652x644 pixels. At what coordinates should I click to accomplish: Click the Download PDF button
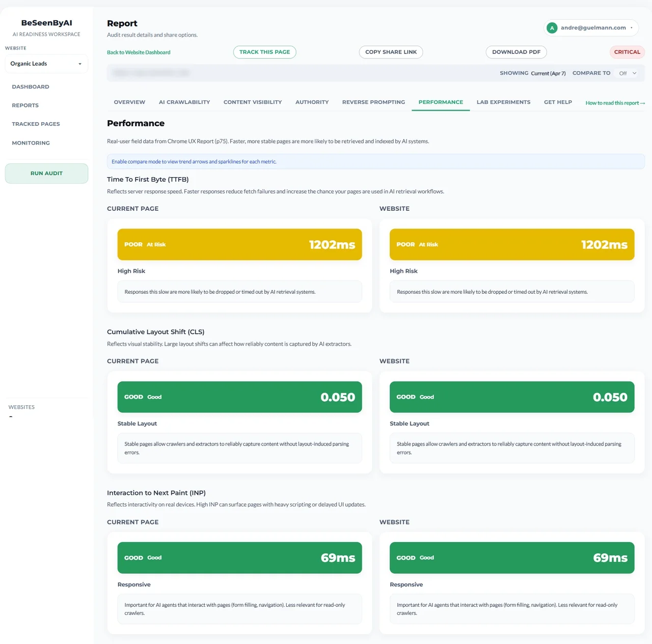coord(517,52)
